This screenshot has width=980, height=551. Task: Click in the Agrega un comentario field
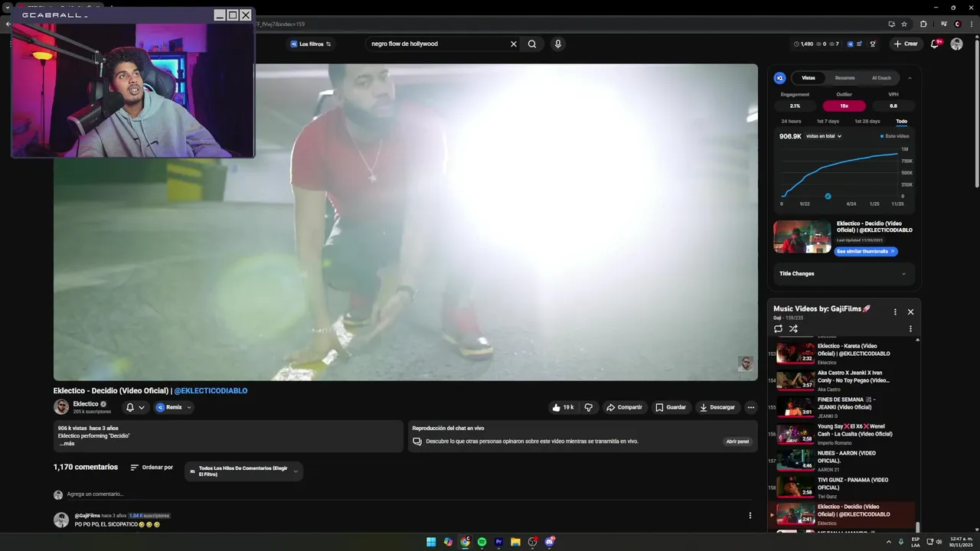408,494
